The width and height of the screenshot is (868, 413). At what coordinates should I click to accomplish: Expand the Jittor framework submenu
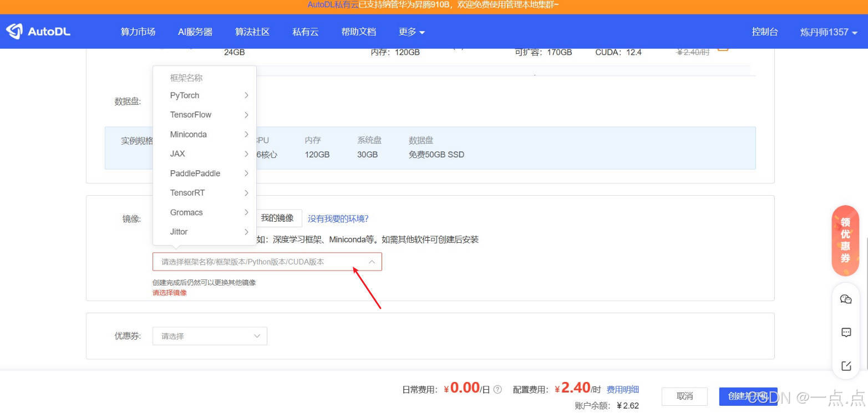pyautogui.click(x=205, y=232)
